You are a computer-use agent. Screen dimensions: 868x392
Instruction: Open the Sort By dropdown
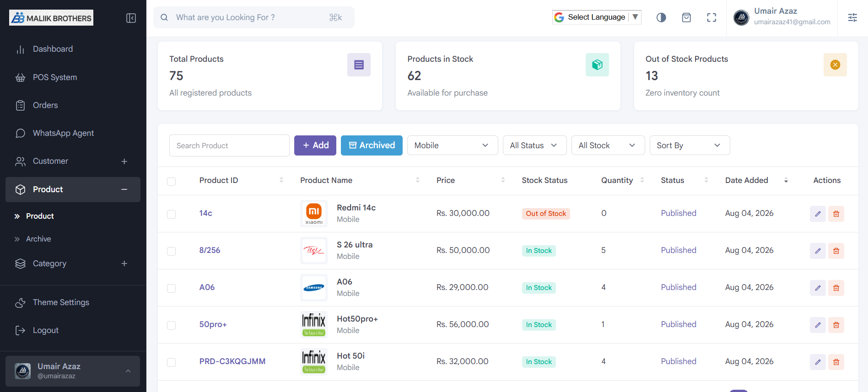point(690,145)
